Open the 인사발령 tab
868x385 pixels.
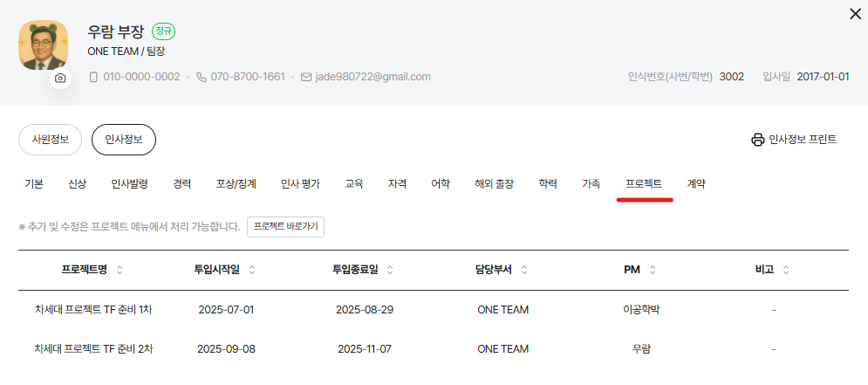pyautogui.click(x=129, y=184)
